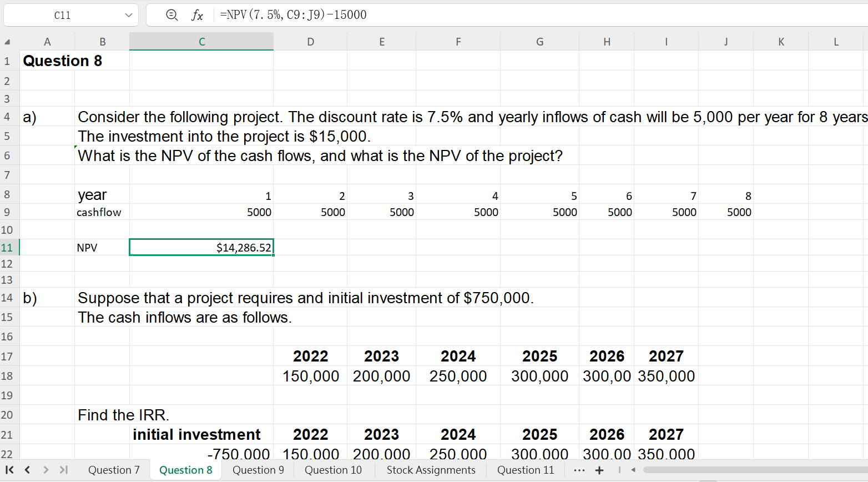The height and width of the screenshot is (482, 868).
Task: Select the NPV result cell $14,286.52
Action: tap(201, 248)
